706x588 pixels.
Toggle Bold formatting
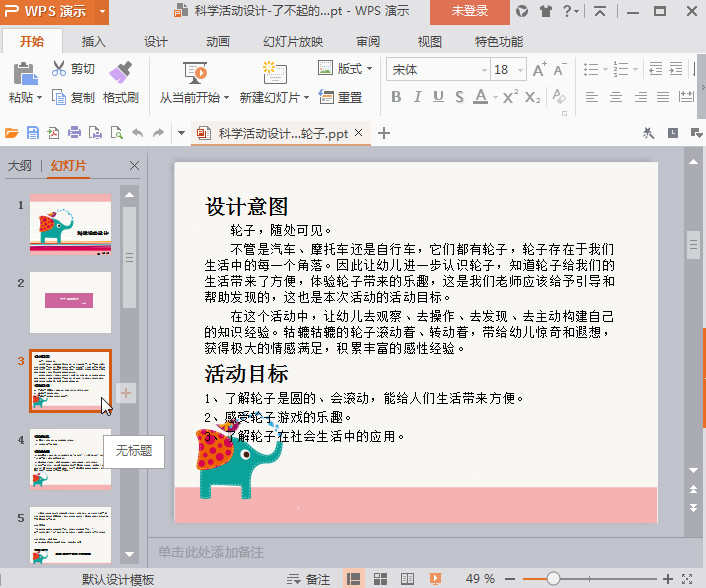pyautogui.click(x=396, y=97)
